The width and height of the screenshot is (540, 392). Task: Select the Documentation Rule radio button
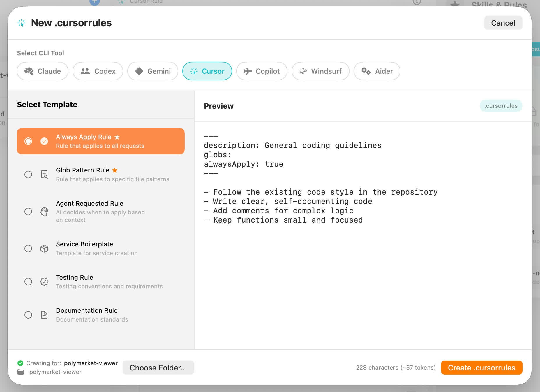28,315
